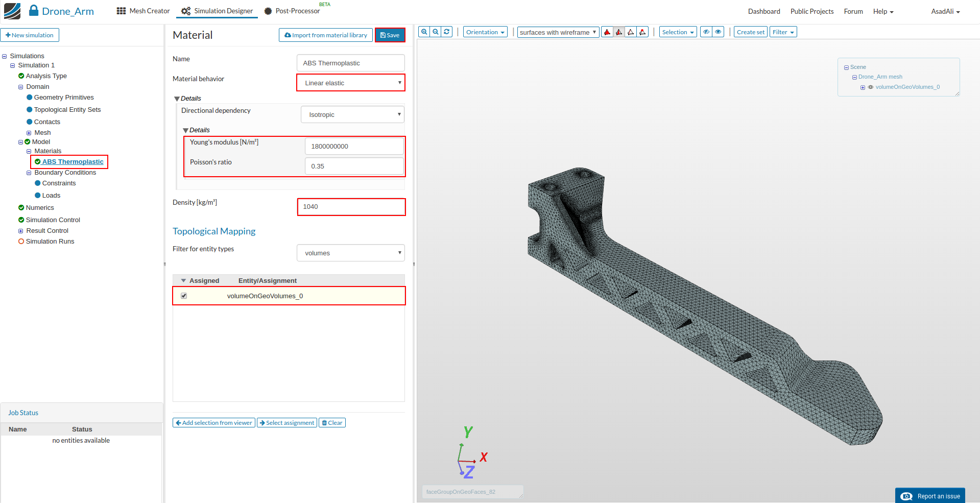Click the Geometry Primitives blue dot icon

[29, 98]
